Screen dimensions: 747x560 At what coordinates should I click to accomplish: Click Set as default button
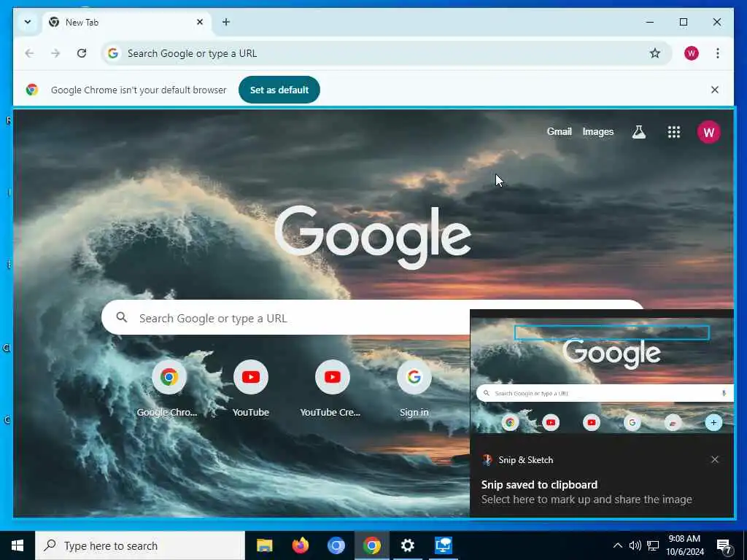point(279,90)
